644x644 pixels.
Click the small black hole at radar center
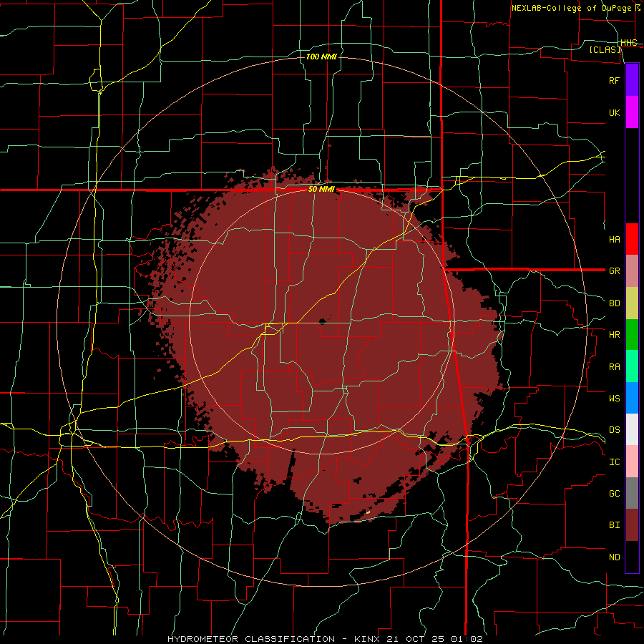322,321
